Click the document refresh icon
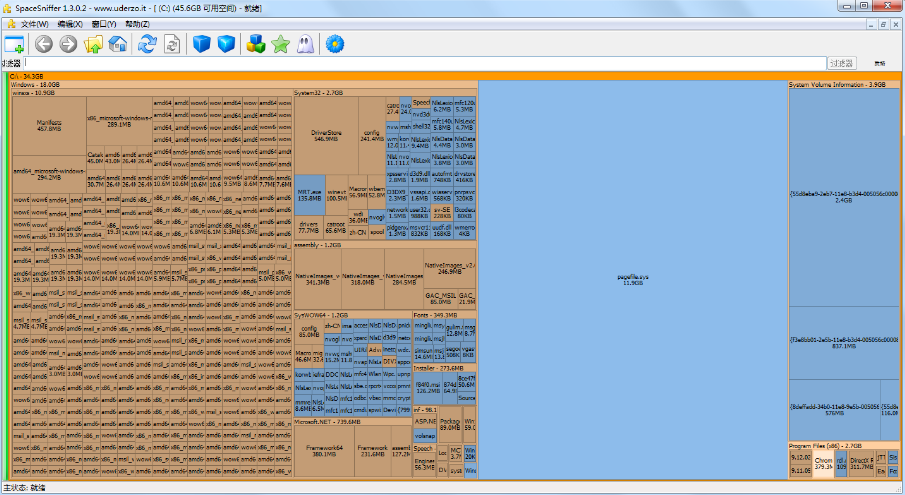905x495 pixels. point(172,44)
